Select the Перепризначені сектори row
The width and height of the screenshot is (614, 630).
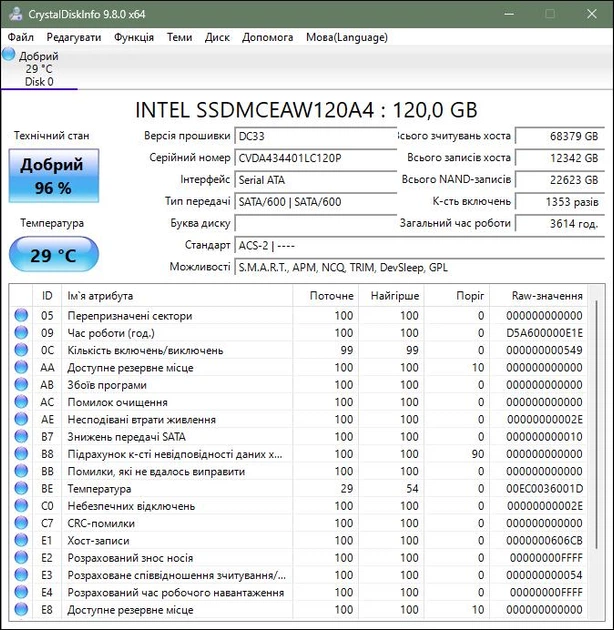pyautogui.click(x=298, y=315)
